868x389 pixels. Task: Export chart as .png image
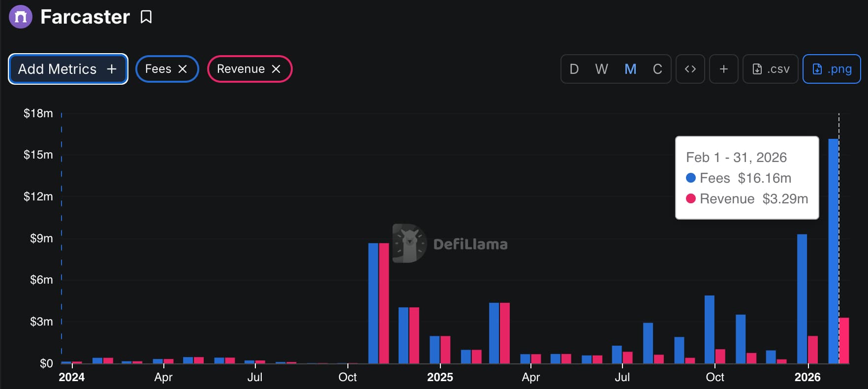tap(831, 69)
